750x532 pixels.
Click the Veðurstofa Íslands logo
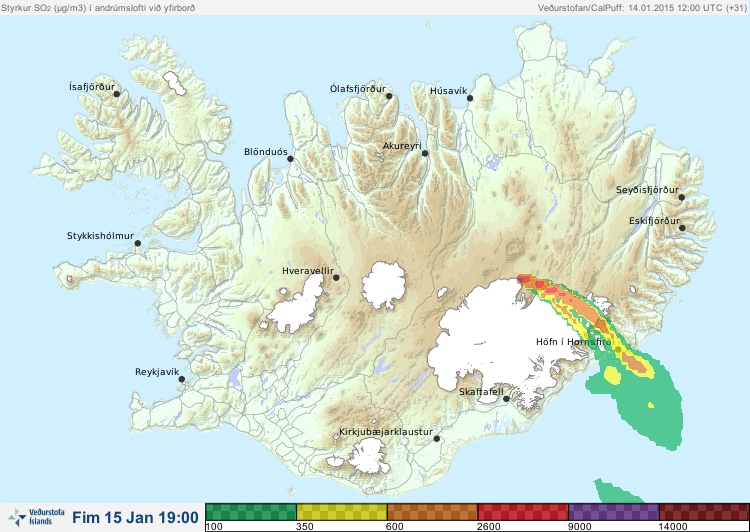37,517
